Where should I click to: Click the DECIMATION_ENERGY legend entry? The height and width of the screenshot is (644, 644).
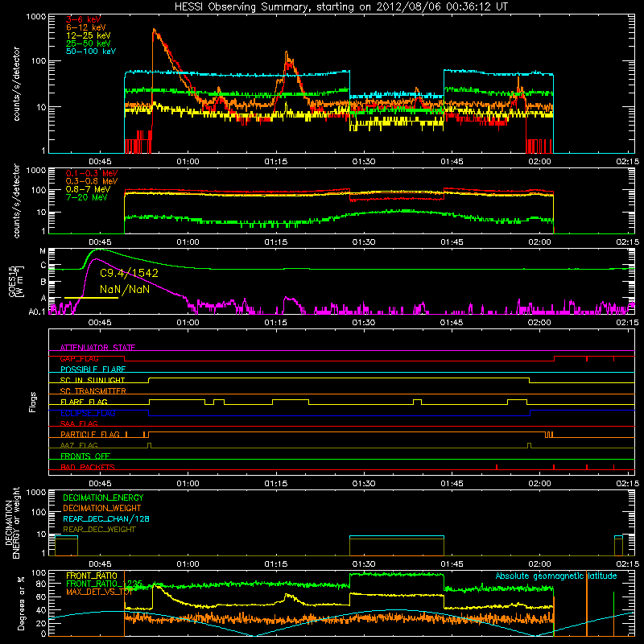click(103, 497)
